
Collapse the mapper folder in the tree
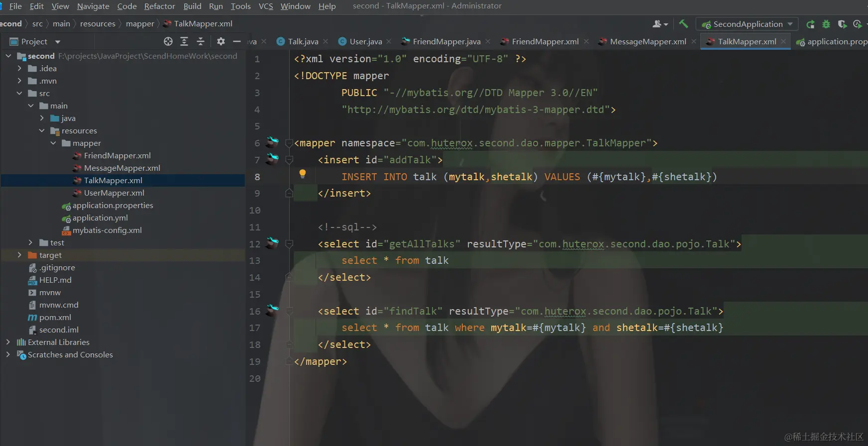pyautogui.click(x=53, y=143)
